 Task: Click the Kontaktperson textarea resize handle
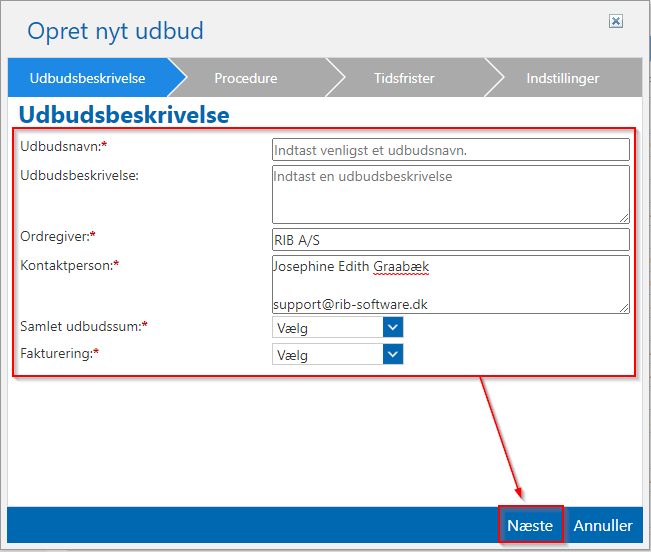pyautogui.click(x=624, y=309)
